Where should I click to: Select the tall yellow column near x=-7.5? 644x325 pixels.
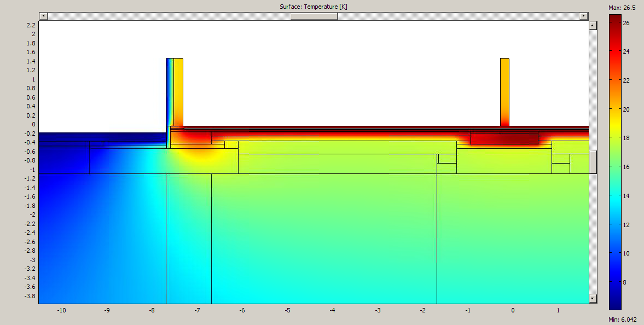178,92
